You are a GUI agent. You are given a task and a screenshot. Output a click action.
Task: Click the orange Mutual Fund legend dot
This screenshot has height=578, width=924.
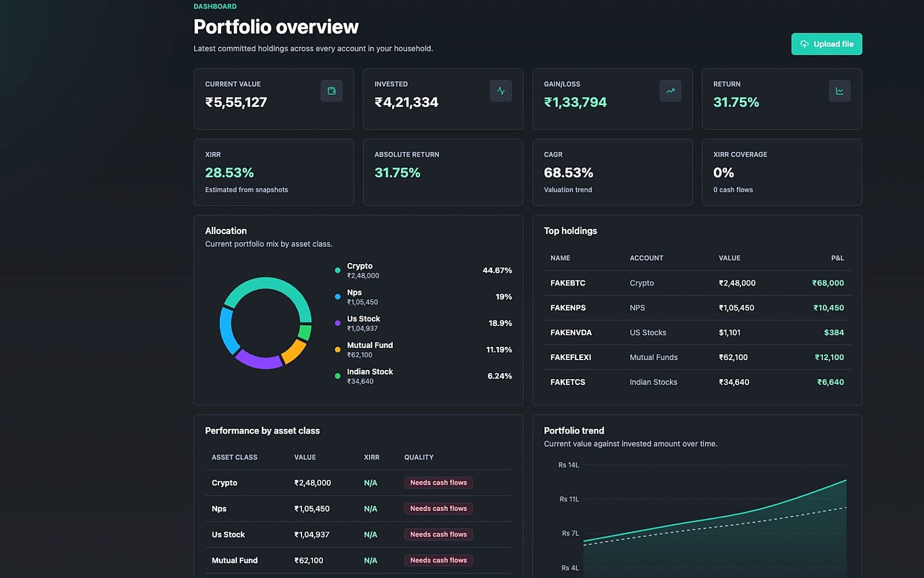click(338, 350)
